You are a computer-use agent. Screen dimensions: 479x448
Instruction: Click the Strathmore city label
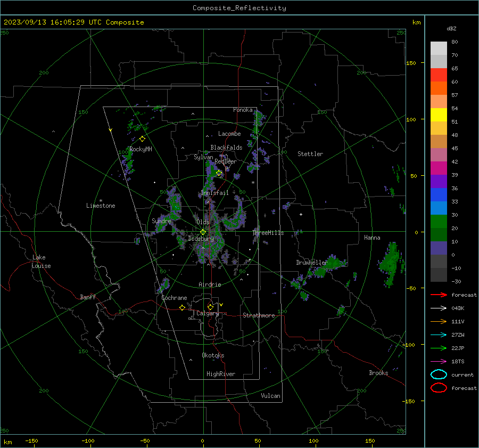coord(259,315)
